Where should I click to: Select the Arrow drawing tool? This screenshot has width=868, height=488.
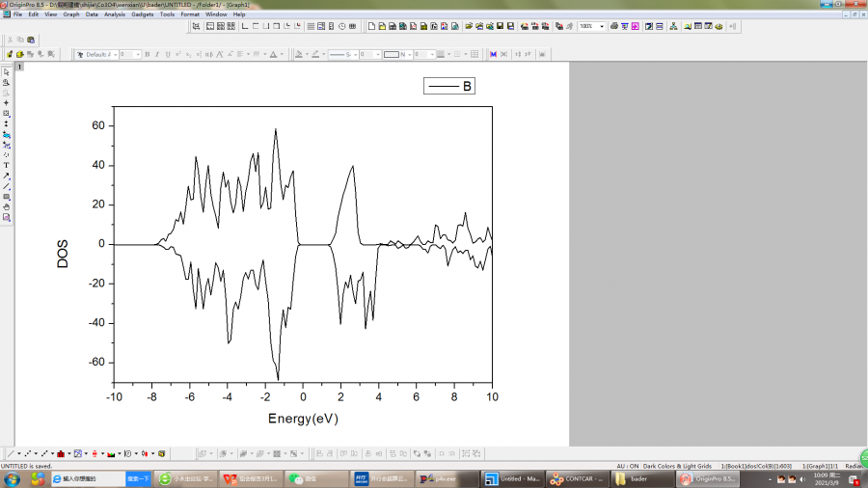click(6, 176)
